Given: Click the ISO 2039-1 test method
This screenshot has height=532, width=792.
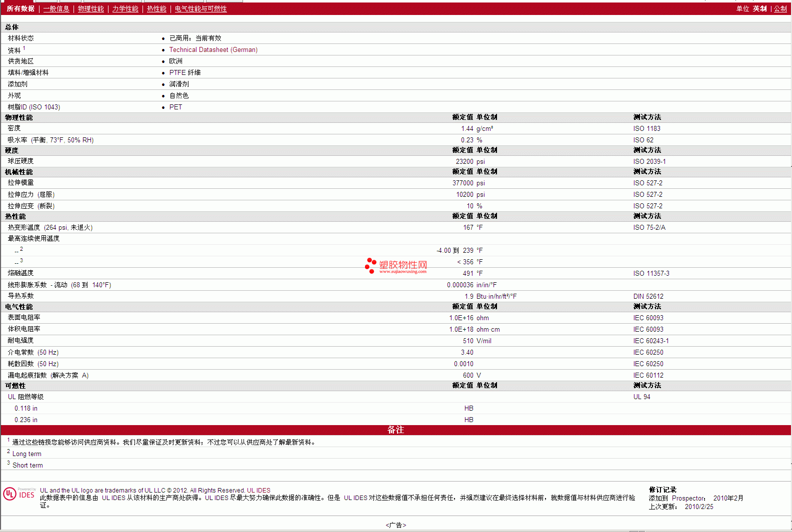Looking at the screenshot, I should [x=649, y=162].
